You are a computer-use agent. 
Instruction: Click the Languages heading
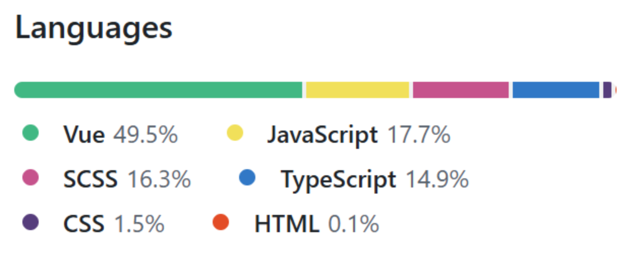pyautogui.click(x=94, y=28)
